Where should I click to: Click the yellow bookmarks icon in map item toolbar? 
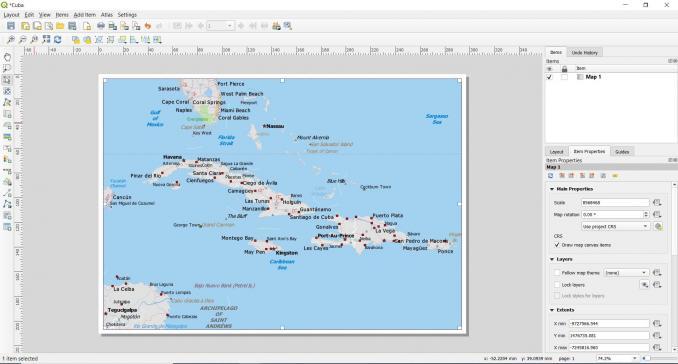615,176
